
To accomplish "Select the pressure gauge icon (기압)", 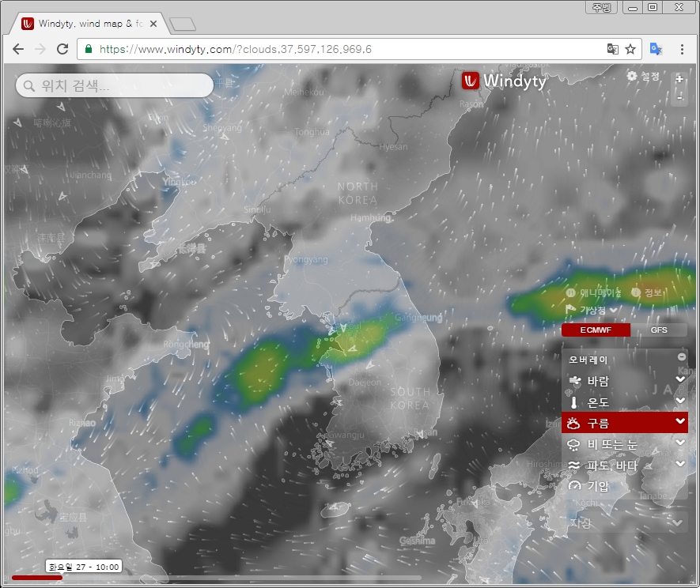I will (574, 485).
